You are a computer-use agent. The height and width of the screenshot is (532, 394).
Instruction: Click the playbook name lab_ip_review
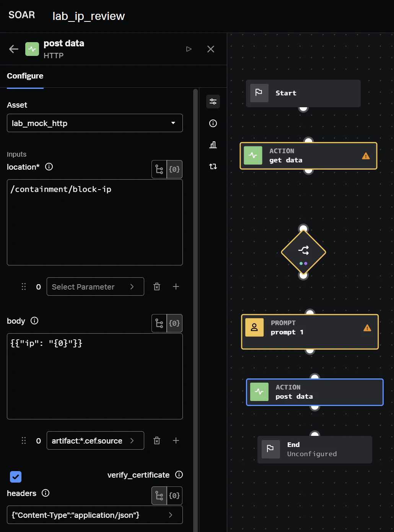coord(88,16)
